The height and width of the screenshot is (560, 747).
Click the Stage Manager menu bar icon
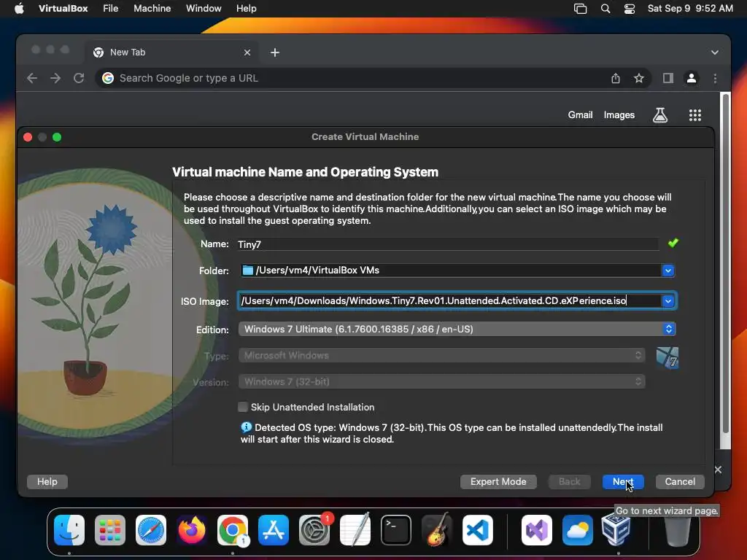click(x=580, y=9)
